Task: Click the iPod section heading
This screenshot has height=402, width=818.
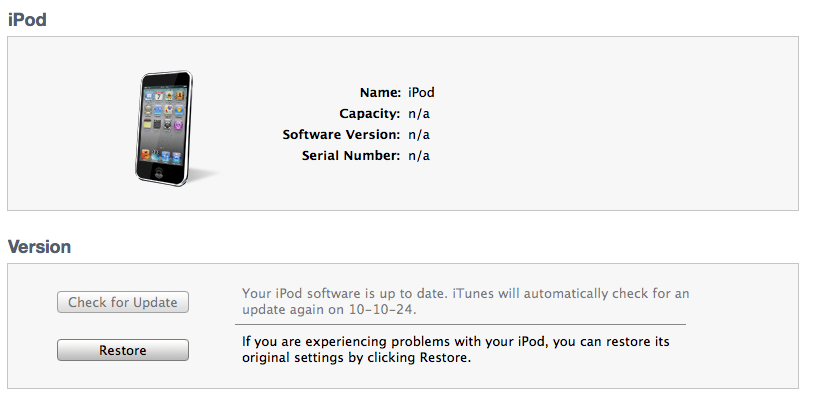Action: tap(27, 18)
